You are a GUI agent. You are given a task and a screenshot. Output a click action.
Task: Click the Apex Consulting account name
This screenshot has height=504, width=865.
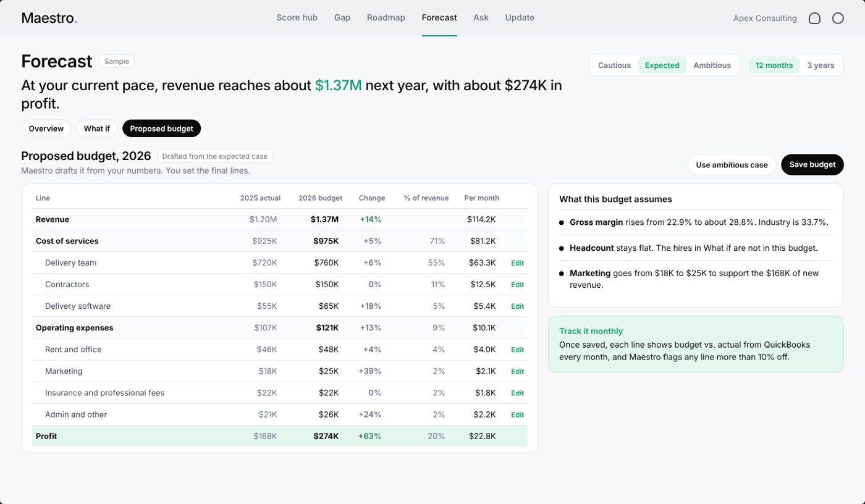[x=765, y=19]
